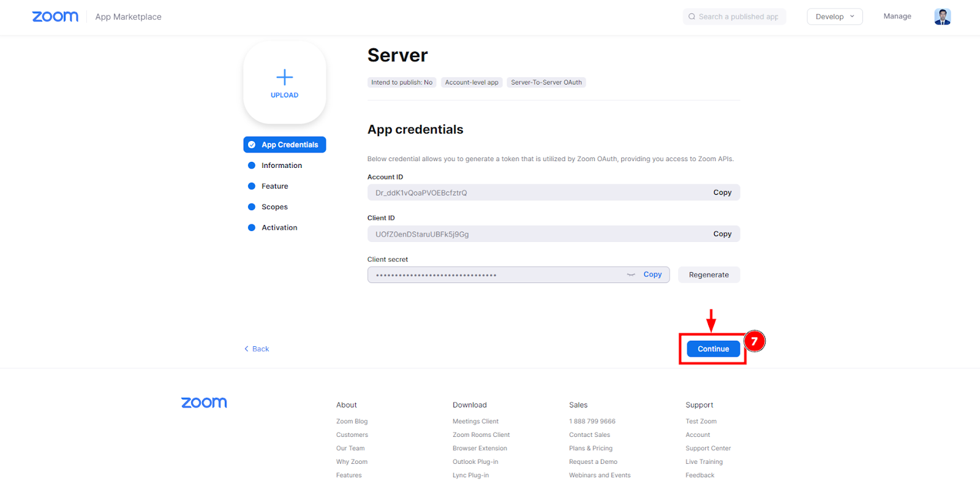Image resolution: width=980 pixels, height=481 pixels.
Task: Click the search magnifier icon
Action: tap(692, 17)
